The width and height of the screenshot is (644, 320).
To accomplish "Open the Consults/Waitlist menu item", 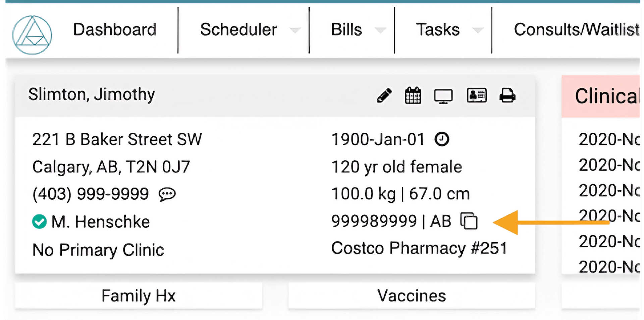I will point(576,29).
